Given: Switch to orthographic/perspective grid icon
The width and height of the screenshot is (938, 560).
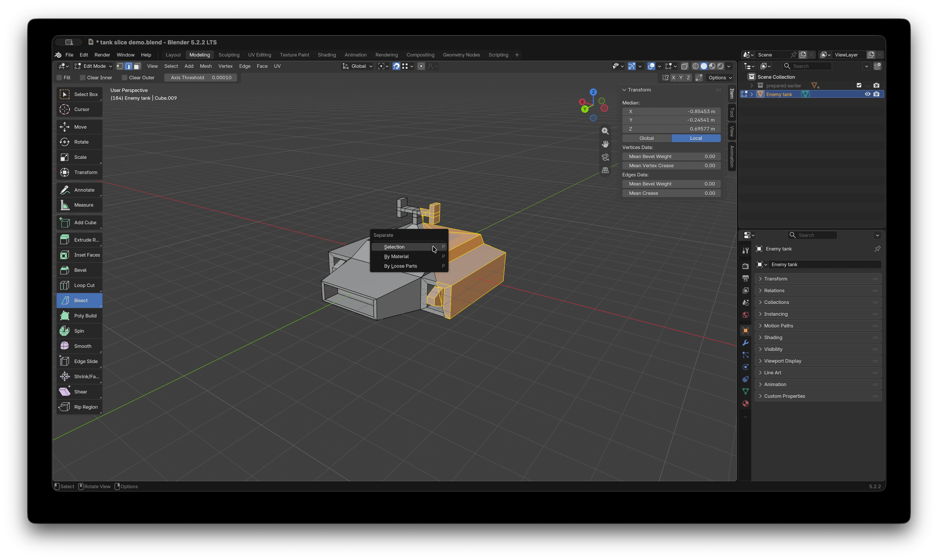Looking at the screenshot, I should pos(605,171).
